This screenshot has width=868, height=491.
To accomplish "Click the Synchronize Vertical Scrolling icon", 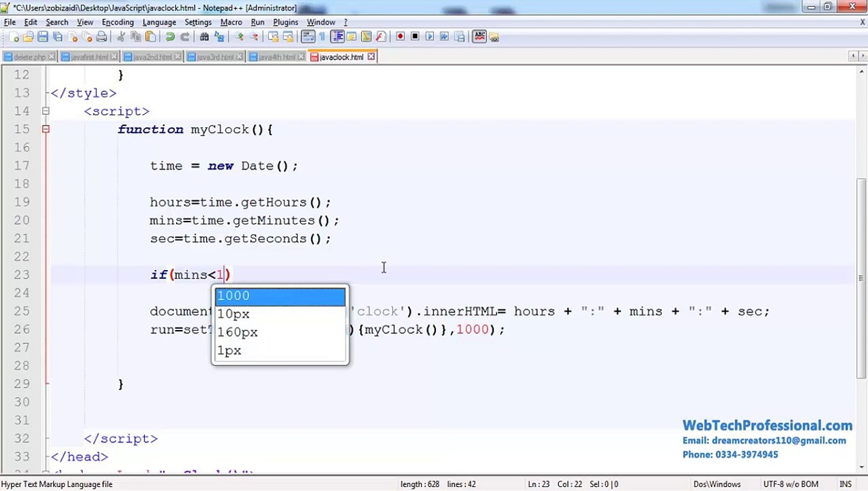I will click(x=273, y=37).
